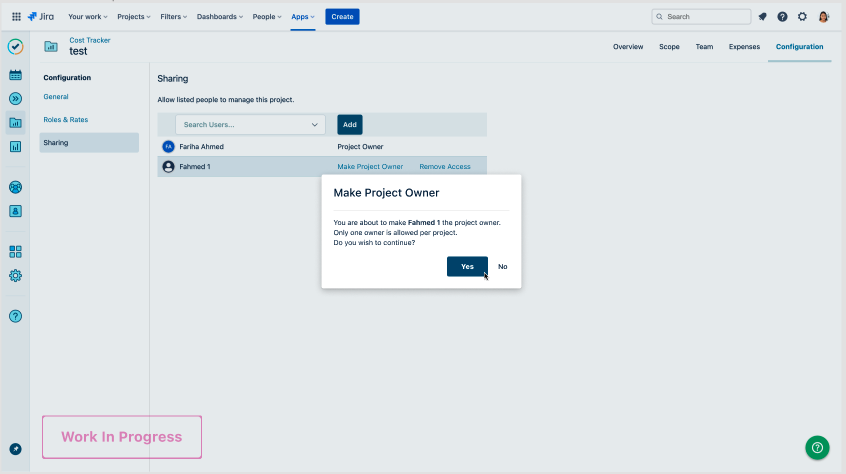This screenshot has width=846, height=474.
Task: Click the top Search input field
Action: click(701, 17)
